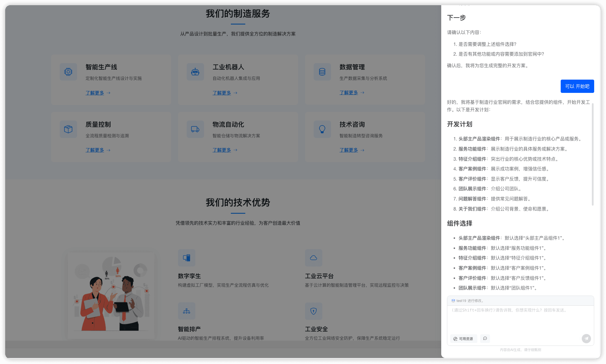Click the 技术咨询 lightbulb icon
The image size is (606, 364).
pyautogui.click(x=322, y=129)
